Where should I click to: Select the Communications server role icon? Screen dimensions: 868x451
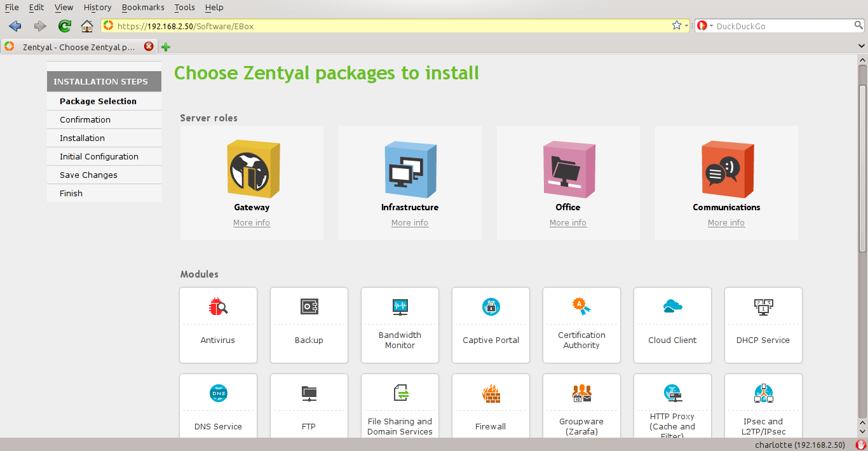pyautogui.click(x=726, y=170)
